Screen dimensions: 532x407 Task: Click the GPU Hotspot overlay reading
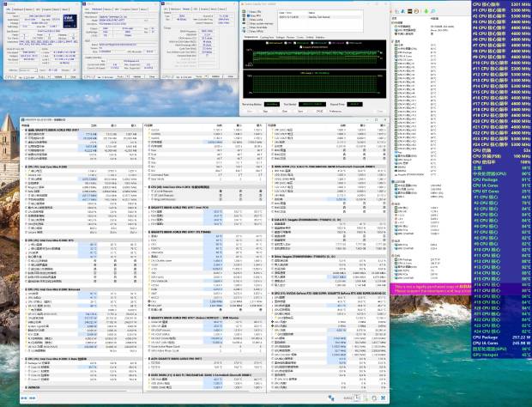coord(501,355)
